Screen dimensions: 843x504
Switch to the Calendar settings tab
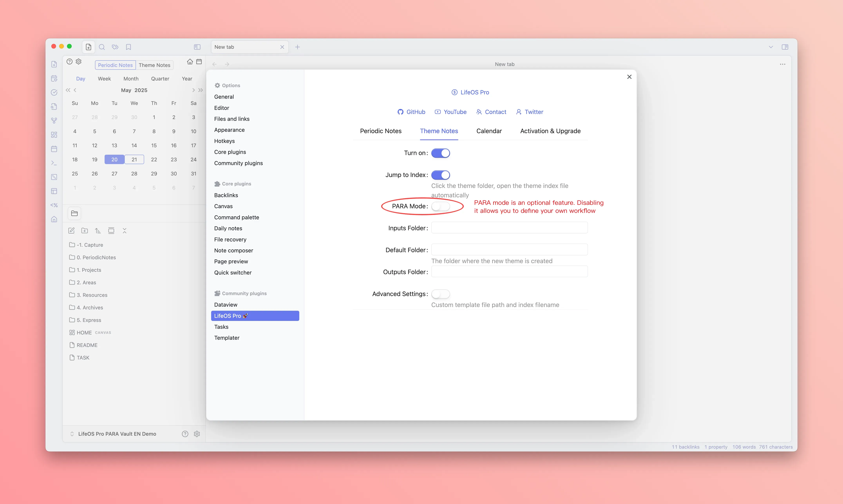pos(489,131)
